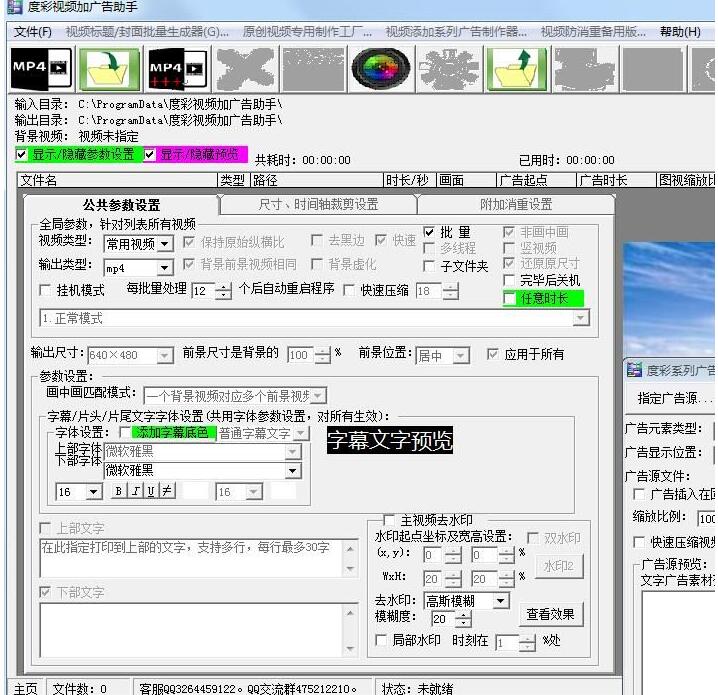This screenshot has height=695, width=718.
Task: Click the 字幕文字预览 preview box
Action: [x=390, y=440]
